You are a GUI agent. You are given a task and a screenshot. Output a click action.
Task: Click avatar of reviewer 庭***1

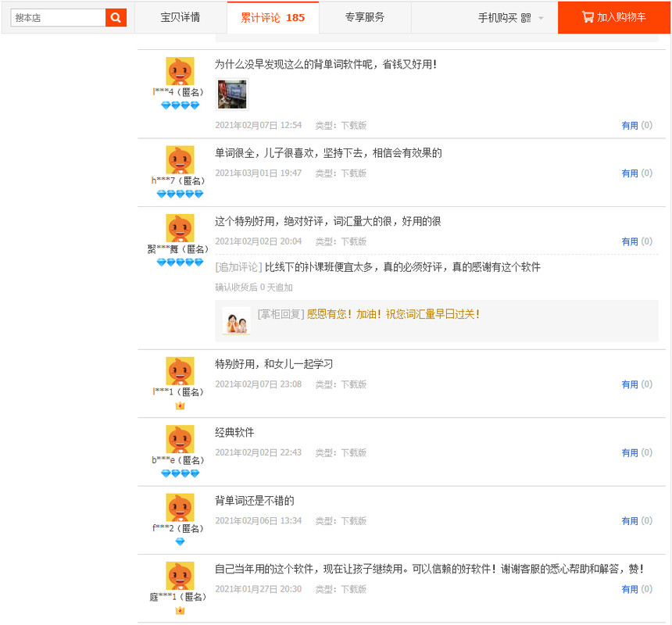(180, 576)
